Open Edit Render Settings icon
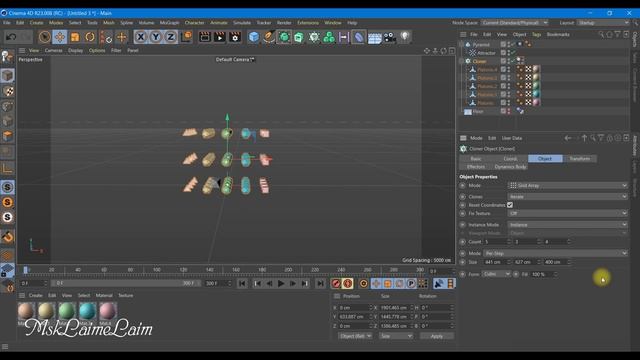The height and width of the screenshot is (360, 640). tap(235, 37)
